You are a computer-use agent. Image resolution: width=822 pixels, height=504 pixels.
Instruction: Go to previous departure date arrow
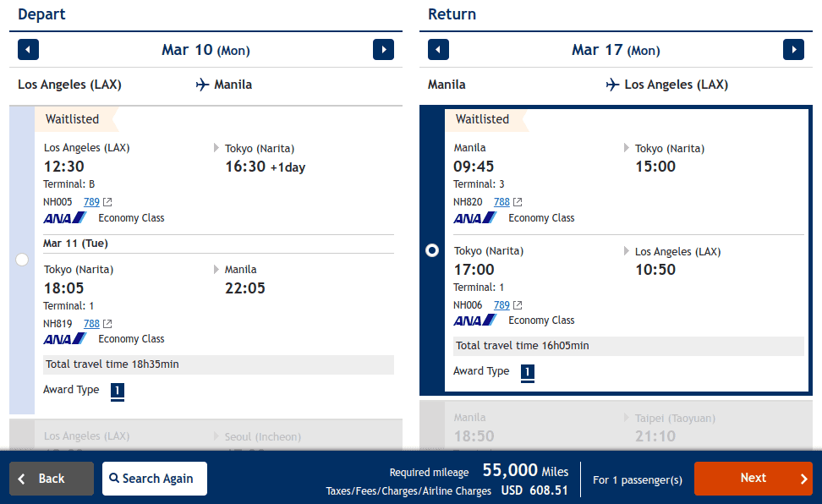(29, 50)
